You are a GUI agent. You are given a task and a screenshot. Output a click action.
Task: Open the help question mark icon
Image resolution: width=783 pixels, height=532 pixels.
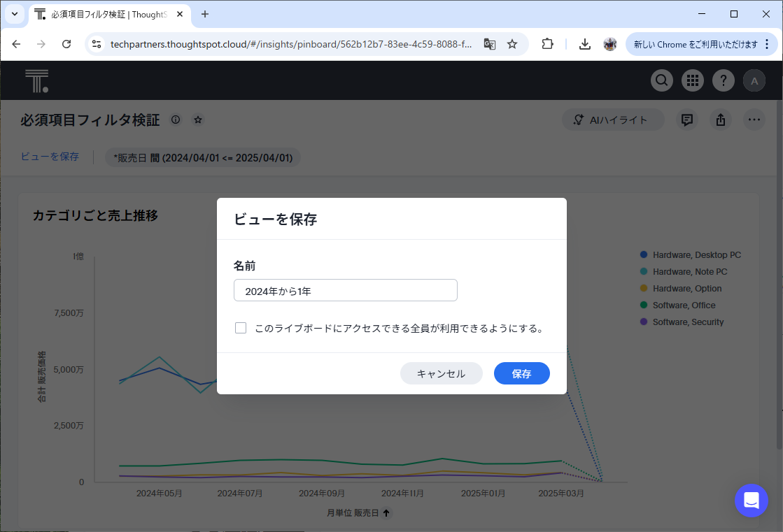pos(724,81)
